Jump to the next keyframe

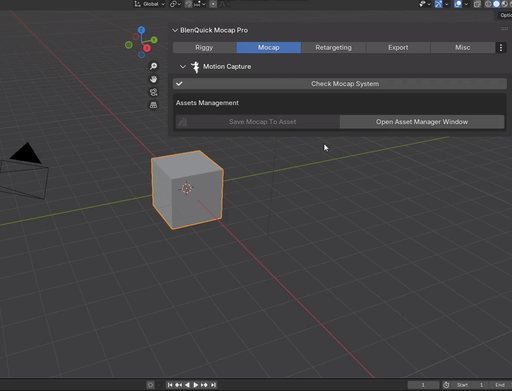[204, 385]
